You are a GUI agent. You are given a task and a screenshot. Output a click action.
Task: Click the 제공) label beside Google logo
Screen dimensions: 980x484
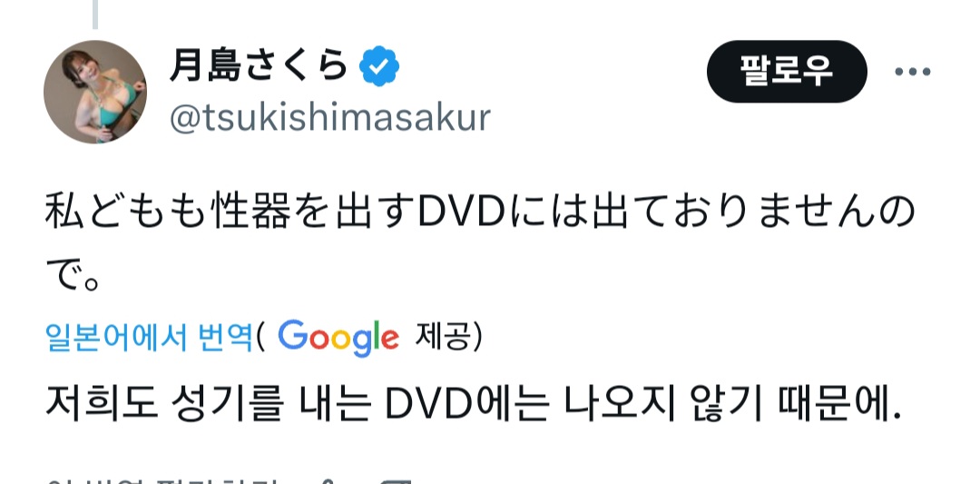click(448, 338)
